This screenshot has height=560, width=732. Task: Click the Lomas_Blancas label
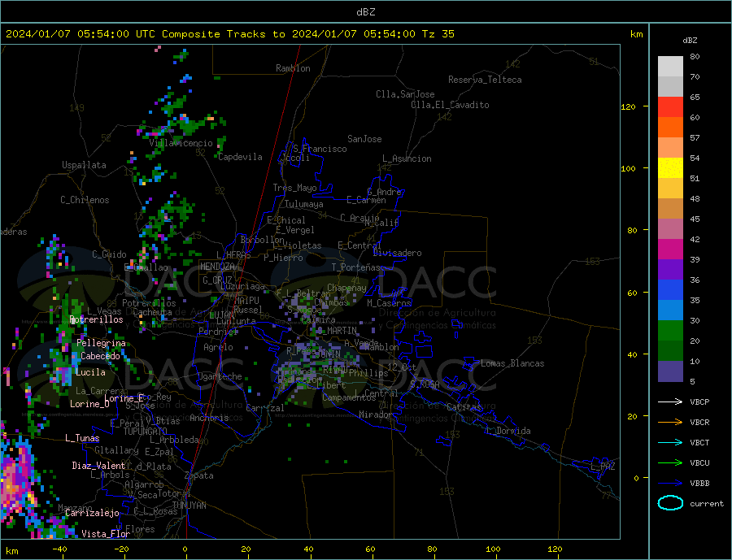[x=512, y=363]
